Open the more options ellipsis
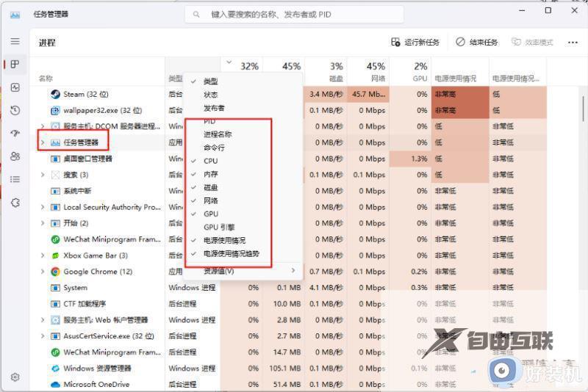The image size is (588, 392). point(573,43)
